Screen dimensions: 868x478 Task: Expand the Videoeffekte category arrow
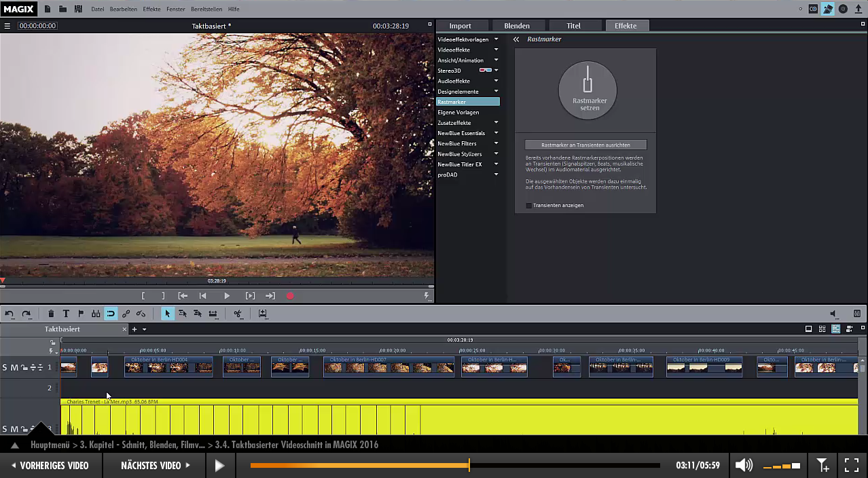coord(496,50)
